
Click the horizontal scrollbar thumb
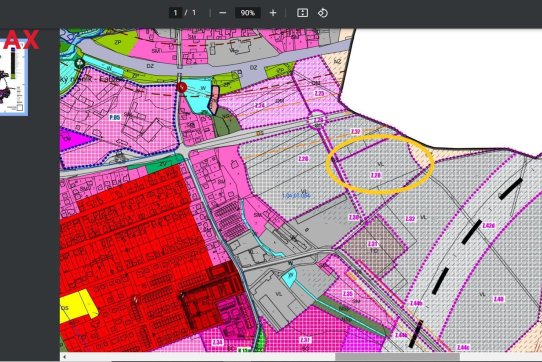coord(398,356)
